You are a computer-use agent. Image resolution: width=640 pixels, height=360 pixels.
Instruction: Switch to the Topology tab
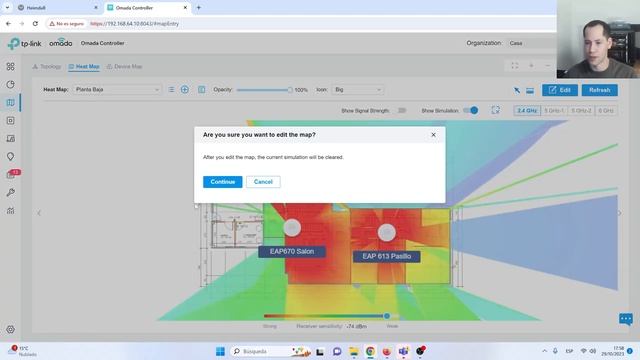pyautogui.click(x=47, y=66)
